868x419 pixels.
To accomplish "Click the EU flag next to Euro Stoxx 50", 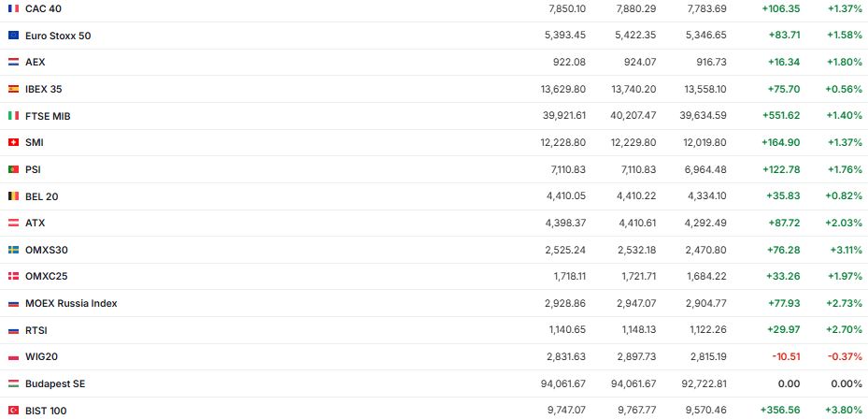I will (13, 36).
